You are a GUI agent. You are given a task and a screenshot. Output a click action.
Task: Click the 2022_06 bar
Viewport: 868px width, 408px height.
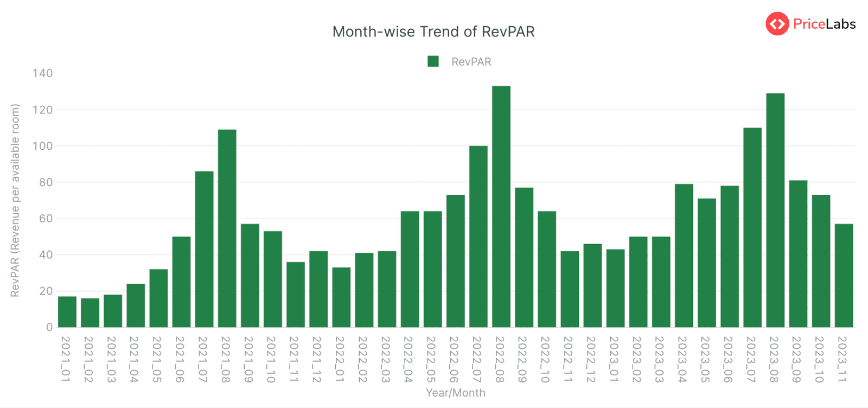[x=456, y=261]
